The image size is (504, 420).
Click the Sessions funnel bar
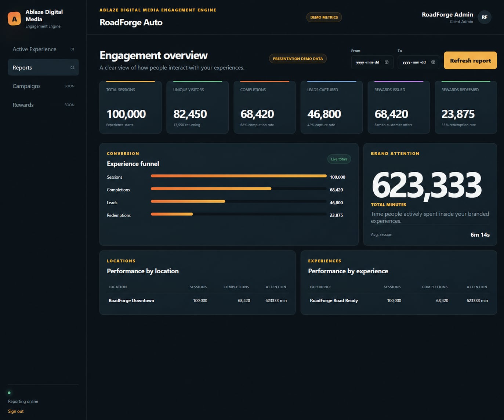click(239, 176)
